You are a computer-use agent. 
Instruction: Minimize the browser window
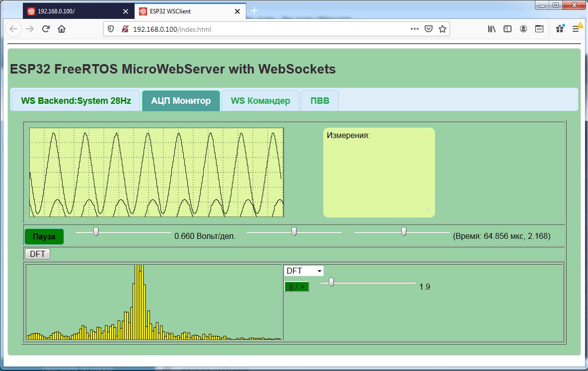tap(542, 5)
